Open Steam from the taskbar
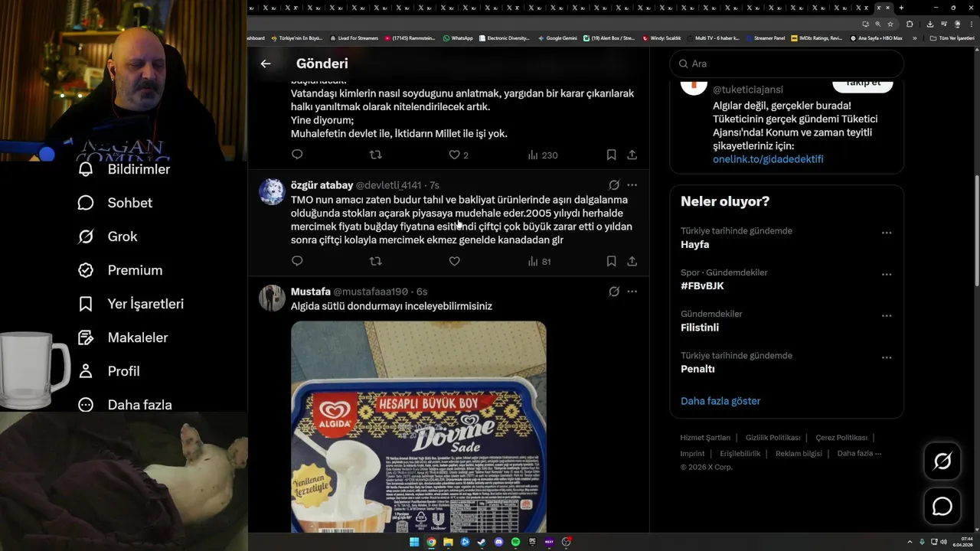The image size is (980, 551). coord(482,542)
